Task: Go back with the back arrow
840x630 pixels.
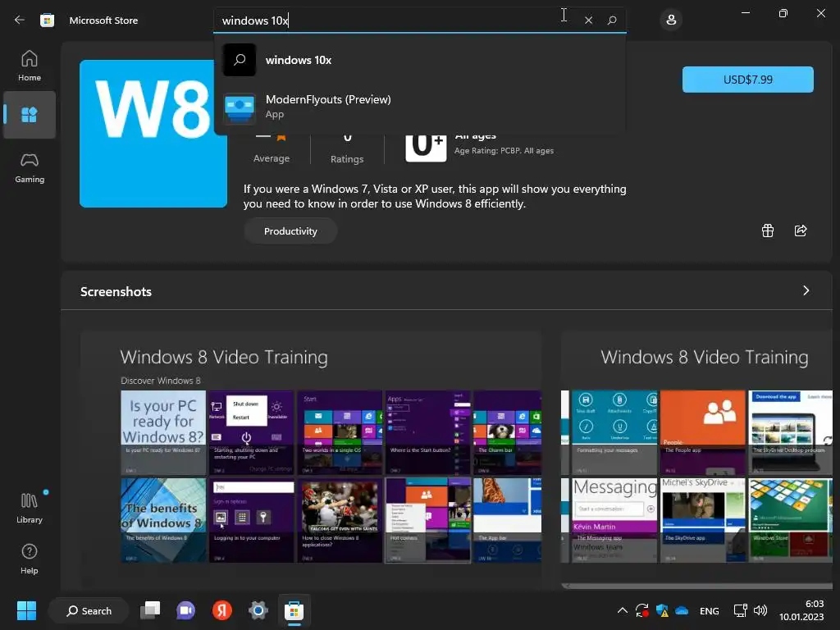Action: 20,21
